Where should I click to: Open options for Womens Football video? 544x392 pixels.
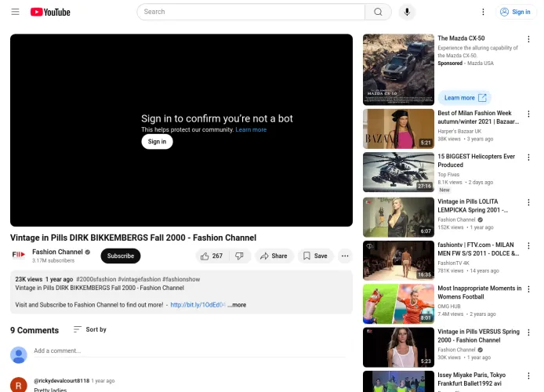click(x=528, y=289)
